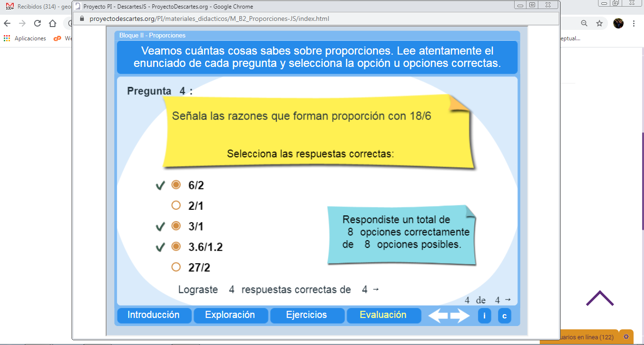Open the Evaluación tab
The width and height of the screenshot is (644, 345).
coord(383,315)
